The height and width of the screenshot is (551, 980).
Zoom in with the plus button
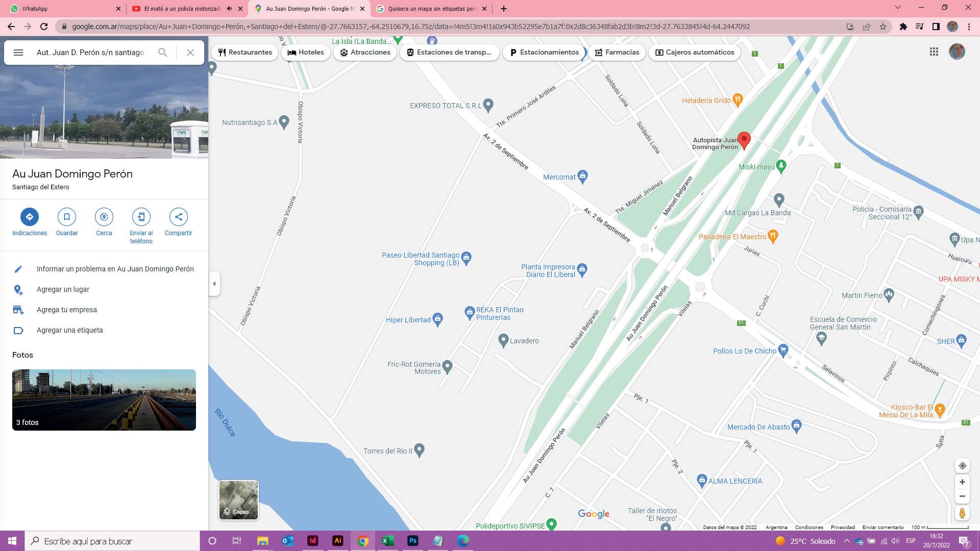962,482
